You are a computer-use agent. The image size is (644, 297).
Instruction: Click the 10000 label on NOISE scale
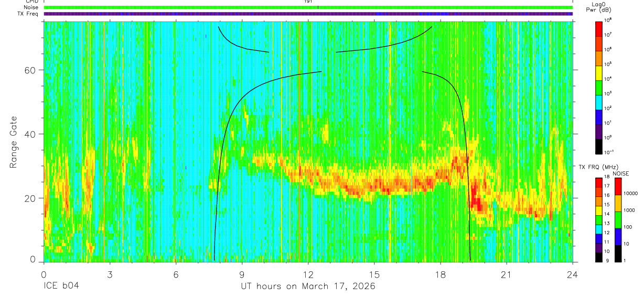click(631, 193)
